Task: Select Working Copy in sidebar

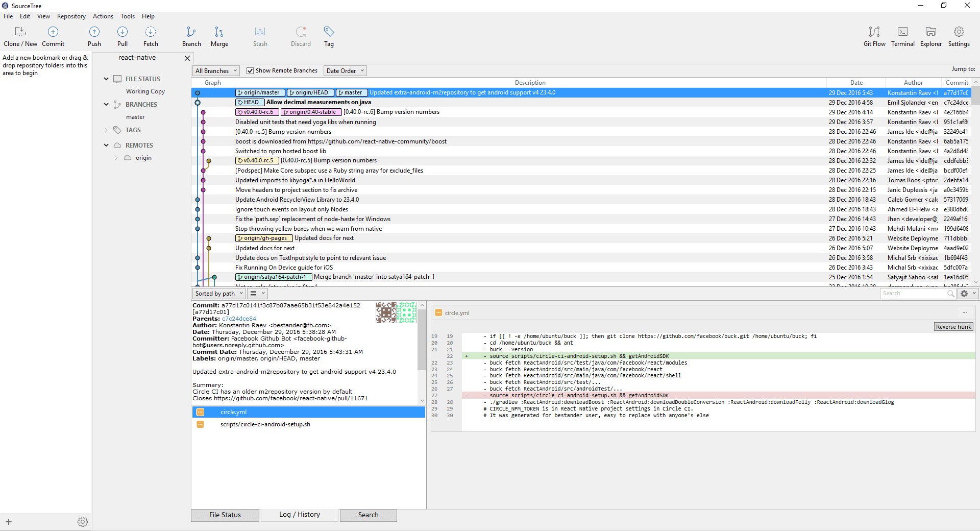Action: click(145, 91)
